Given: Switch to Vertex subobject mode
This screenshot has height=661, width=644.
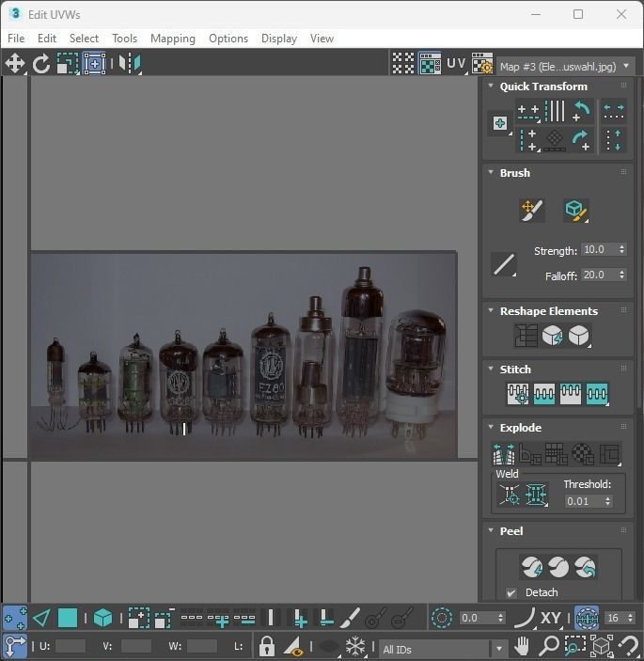Looking at the screenshot, I should (15, 619).
